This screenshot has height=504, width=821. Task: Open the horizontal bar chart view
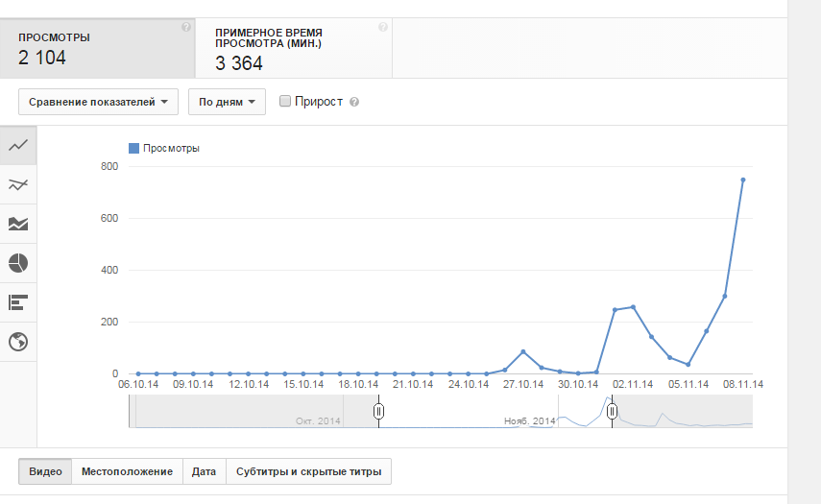[18, 302]
